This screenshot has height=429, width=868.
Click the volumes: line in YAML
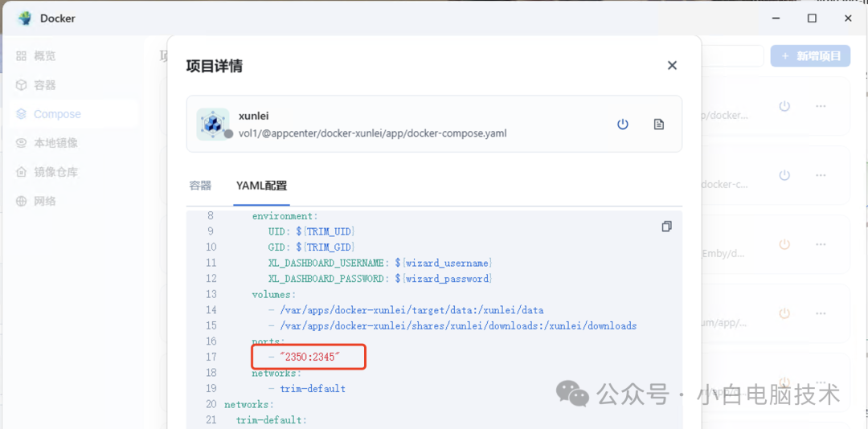tap(274, 294)
